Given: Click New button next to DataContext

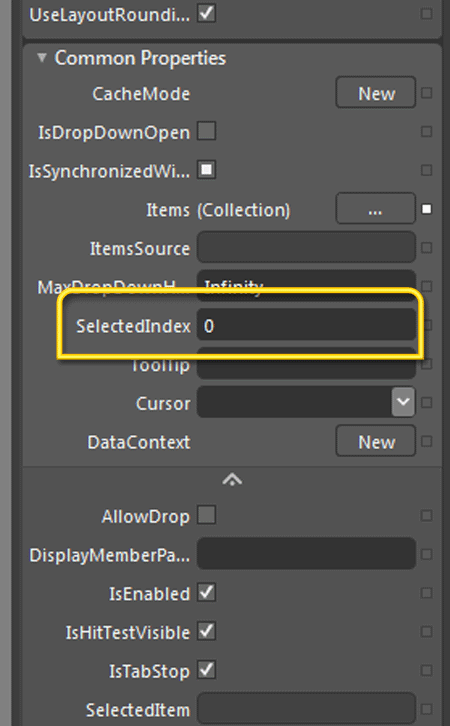Looking at the screenshot, I should coord(375,442).
